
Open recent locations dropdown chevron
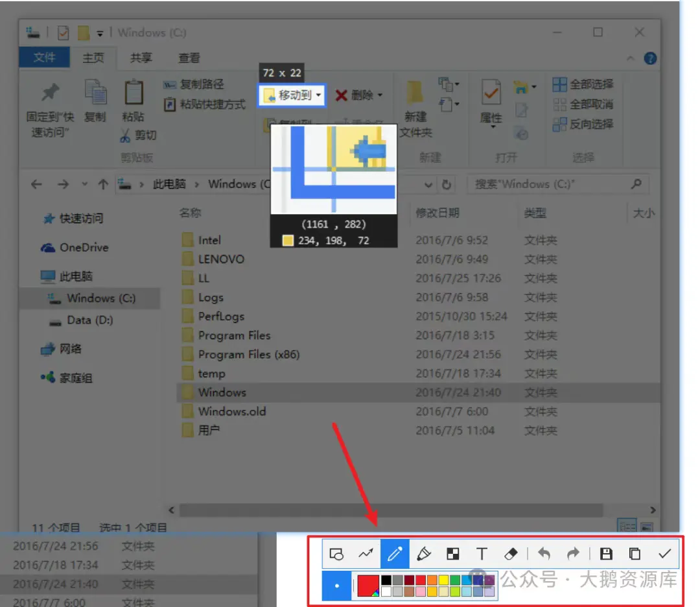point(84,184)
